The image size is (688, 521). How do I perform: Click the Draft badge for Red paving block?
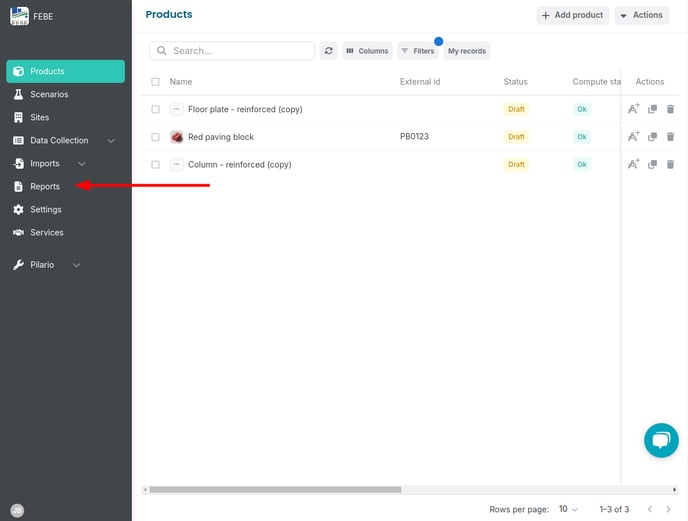(x=516, y=137)
